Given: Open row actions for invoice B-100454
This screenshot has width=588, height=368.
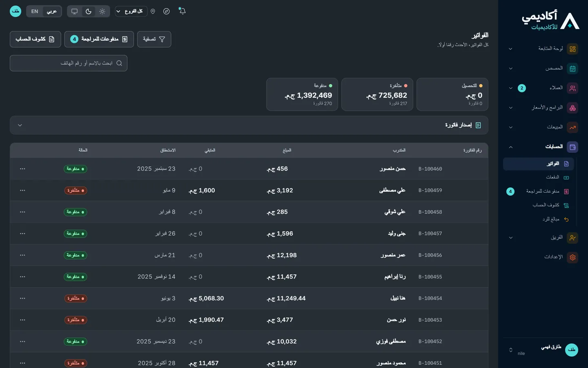Looking at the screenshot, I should [22, 298].
